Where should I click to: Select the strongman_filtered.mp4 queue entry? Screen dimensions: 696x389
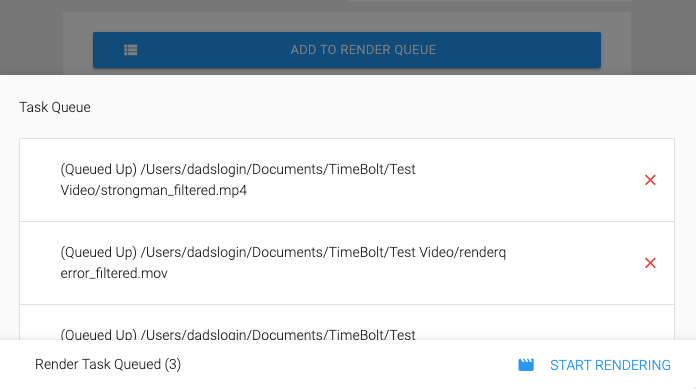pyautogui.click(x=347, y=180)
